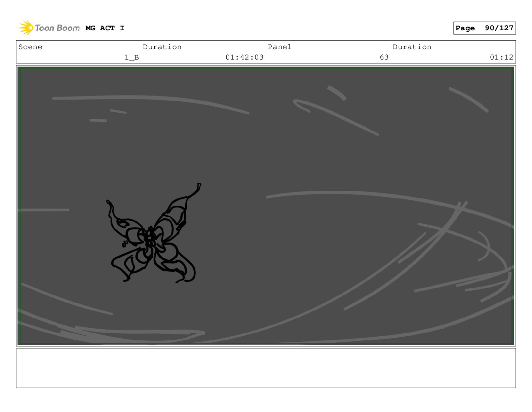Click the scene value '1_B'
Image resolution: width=532 pixels, height=412 pixels.
(x=132, y=58)
